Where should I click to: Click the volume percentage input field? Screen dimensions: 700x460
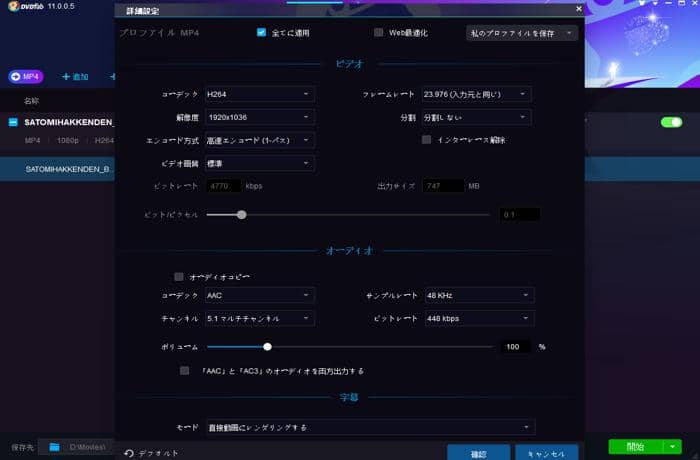(x=517, y=347)
